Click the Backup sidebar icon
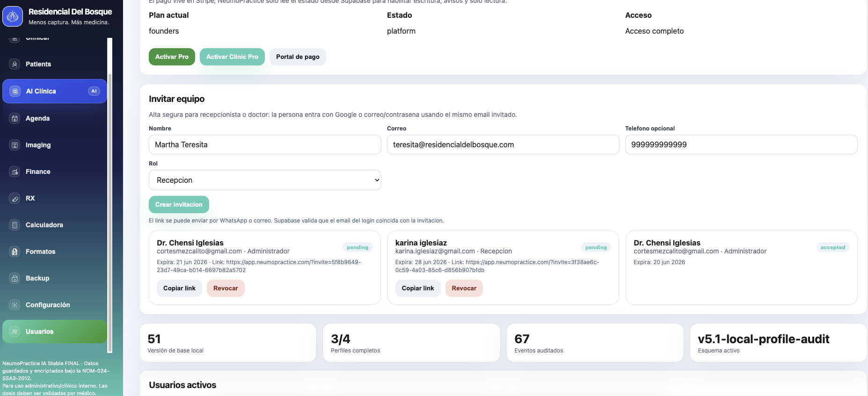 click(15, 278)
